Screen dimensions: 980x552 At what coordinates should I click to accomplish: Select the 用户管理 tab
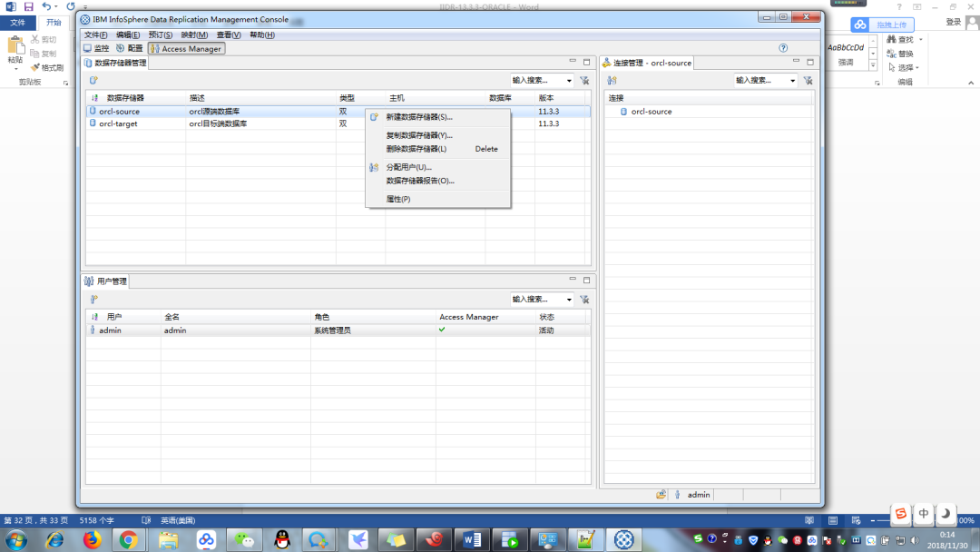click(105, 281)
